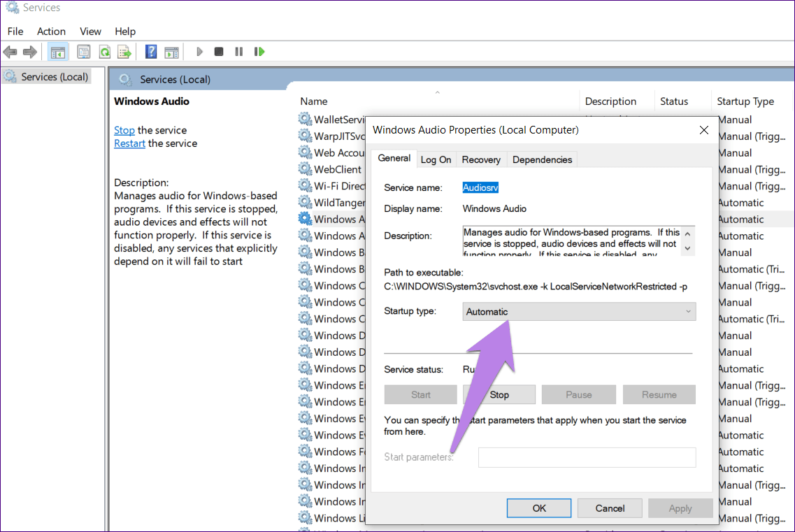Click gear icon beside Web Account row
The height and width of the screenshot is (532, 795).
pyautogui.click(x=305, y=152)
